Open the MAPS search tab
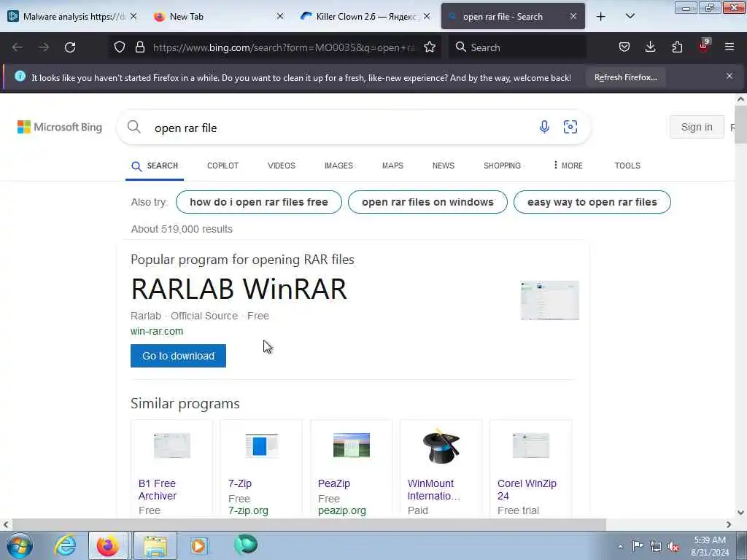This screenshot has height=560, width=747. point(392,166)
